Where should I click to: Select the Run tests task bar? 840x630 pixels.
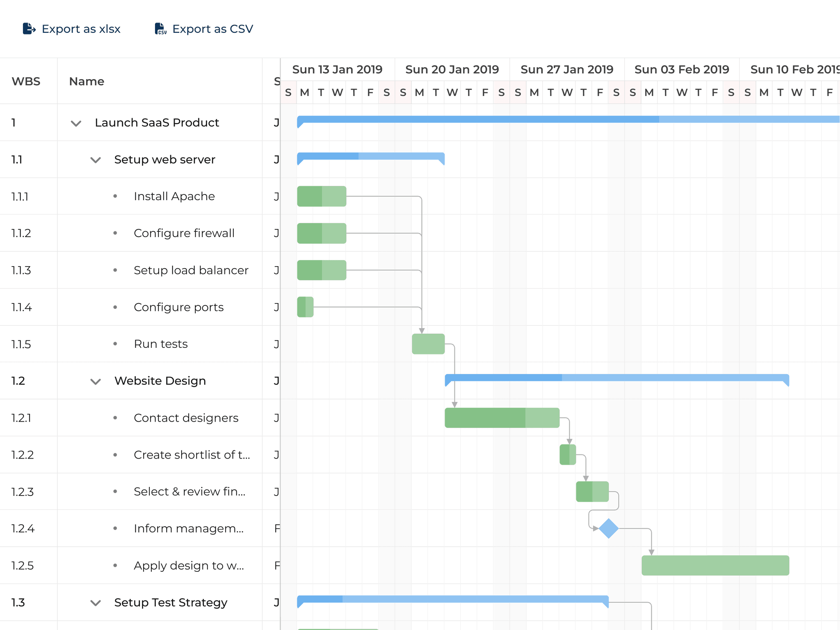tap(428, 344)
